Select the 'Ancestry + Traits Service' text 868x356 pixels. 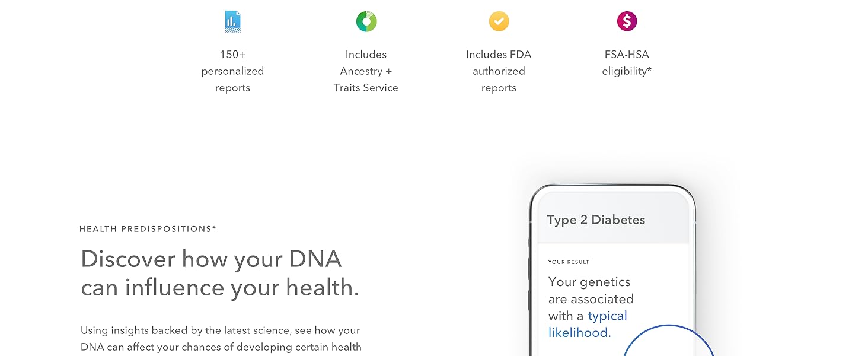tap(366, 80)
